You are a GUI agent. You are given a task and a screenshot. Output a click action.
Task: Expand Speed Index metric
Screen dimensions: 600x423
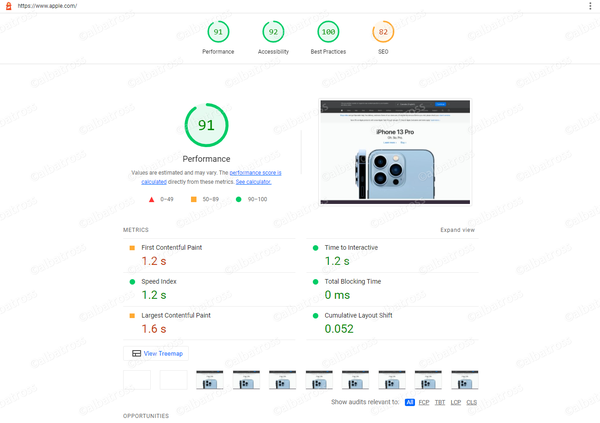coord(209,290)
